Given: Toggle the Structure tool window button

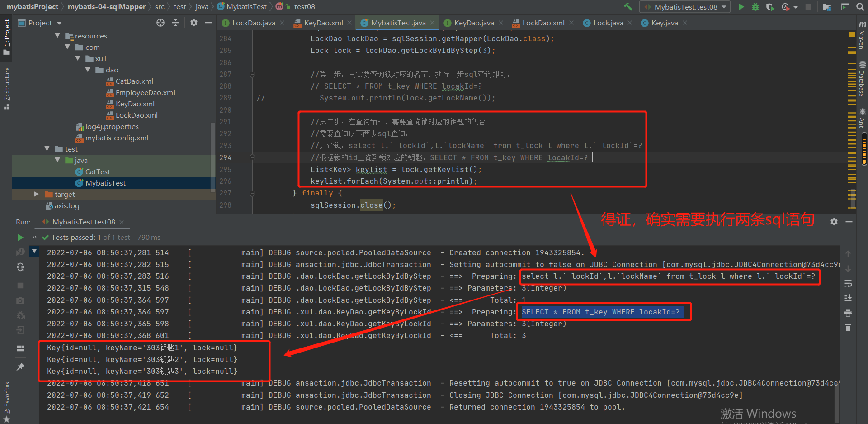Looking at the screenshot, I should [x=6, y=88].
